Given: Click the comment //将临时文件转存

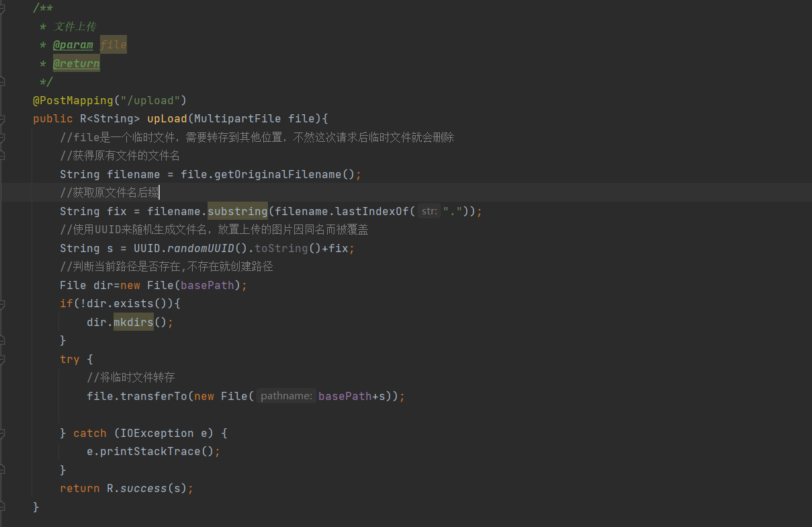Looking at the screenshot, I should (x=130, y=378).
